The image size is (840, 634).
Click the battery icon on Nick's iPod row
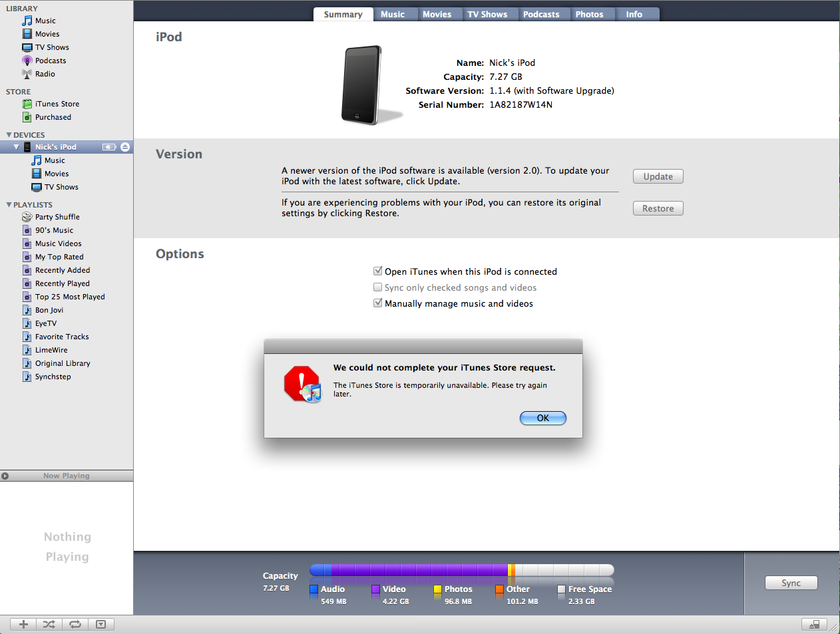(x=109, y=147)
